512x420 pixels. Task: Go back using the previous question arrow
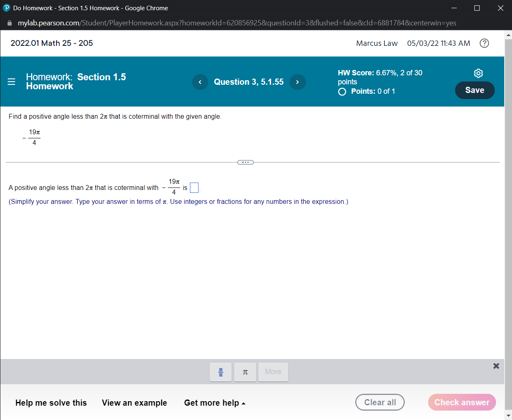[x=200, y=82]
